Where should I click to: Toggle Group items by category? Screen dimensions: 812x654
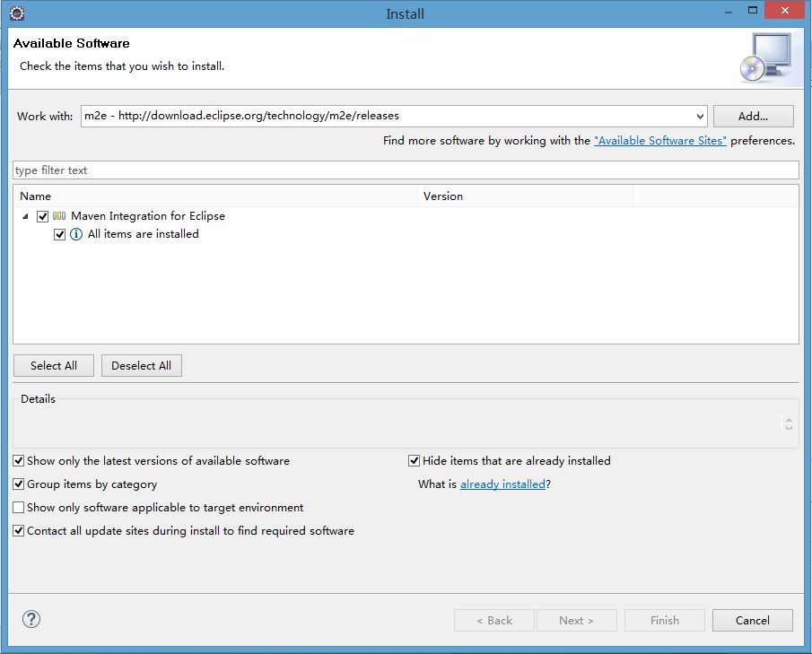19,484
